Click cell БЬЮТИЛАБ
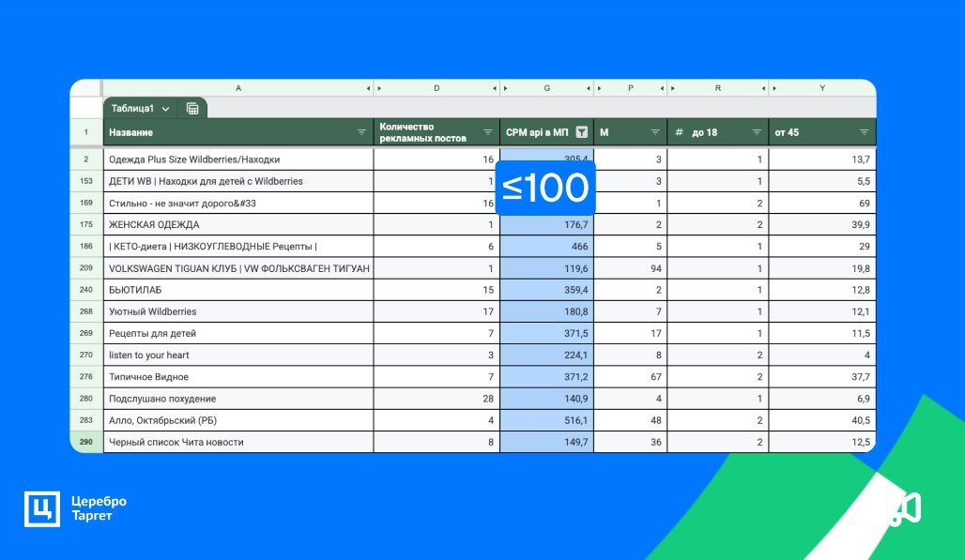Image resolution: width=965 pixels, height=560 pixels. tap(238, 290)
